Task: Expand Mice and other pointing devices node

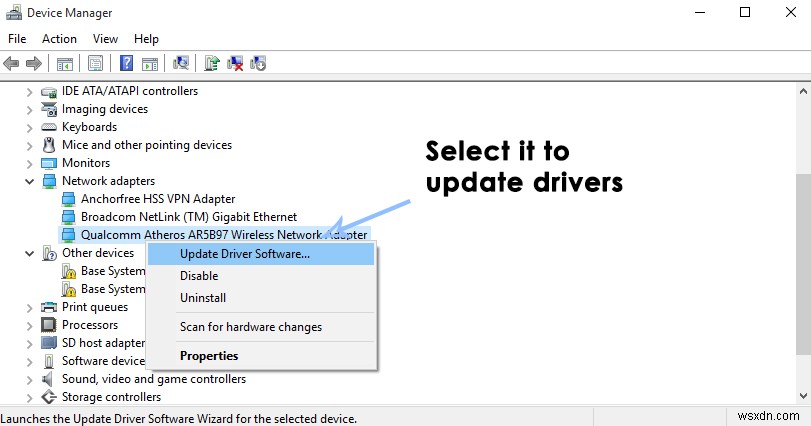Action: (x=29, y=146)
